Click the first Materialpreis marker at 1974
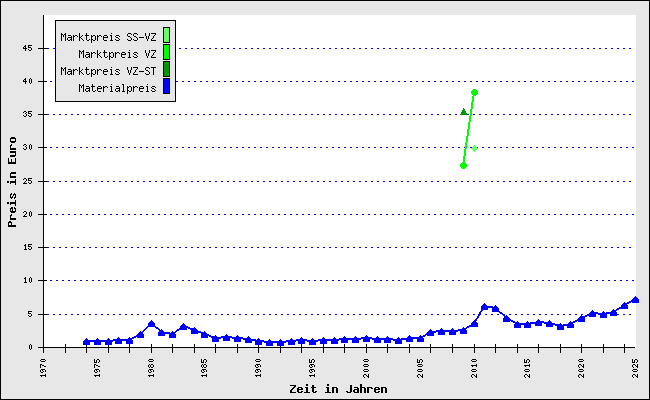650x400 pixels. (87, 342)
